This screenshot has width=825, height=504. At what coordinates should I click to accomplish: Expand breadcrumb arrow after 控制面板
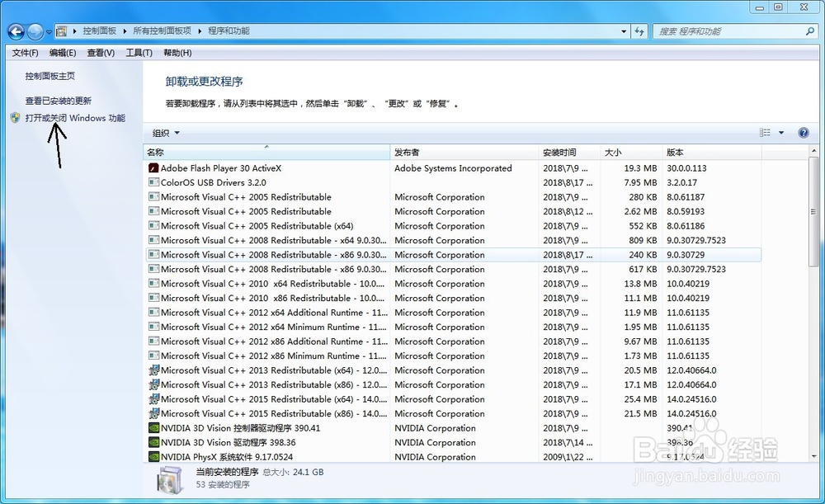[x=125, y=31]
